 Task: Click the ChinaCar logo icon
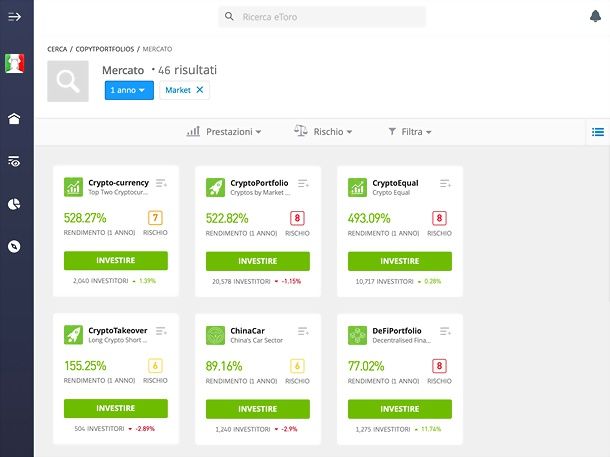pos(216,335)
